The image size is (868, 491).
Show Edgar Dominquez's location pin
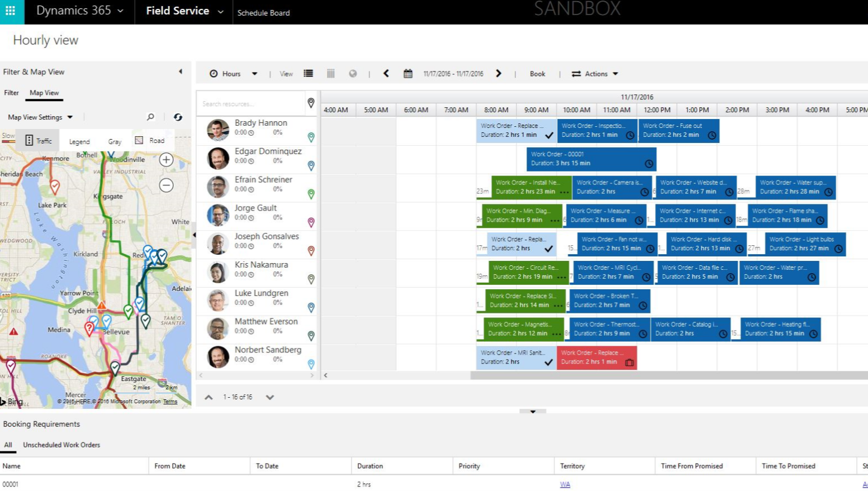point(311,165)
